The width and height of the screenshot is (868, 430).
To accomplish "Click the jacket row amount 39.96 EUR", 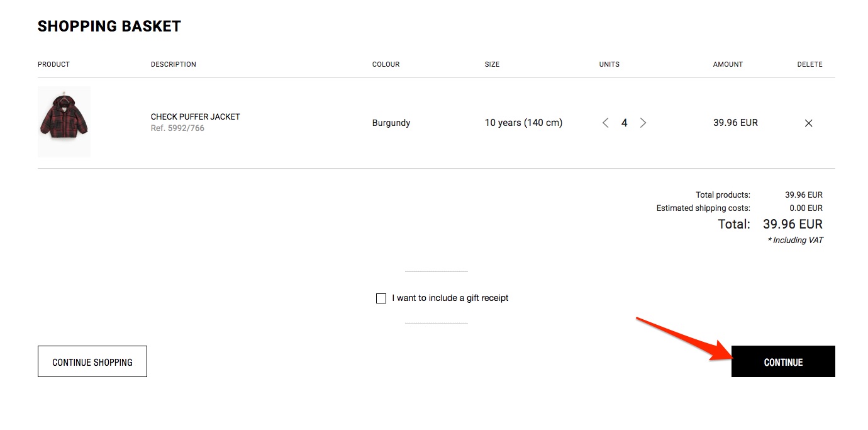I will click(x=735, y=123).
